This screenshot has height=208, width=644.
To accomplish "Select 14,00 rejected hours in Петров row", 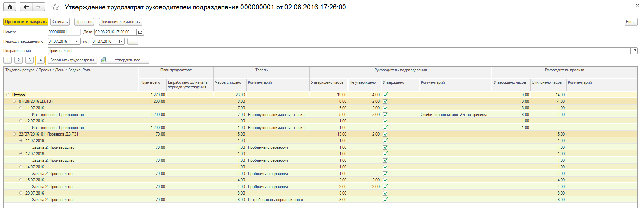I will point(548,95).
